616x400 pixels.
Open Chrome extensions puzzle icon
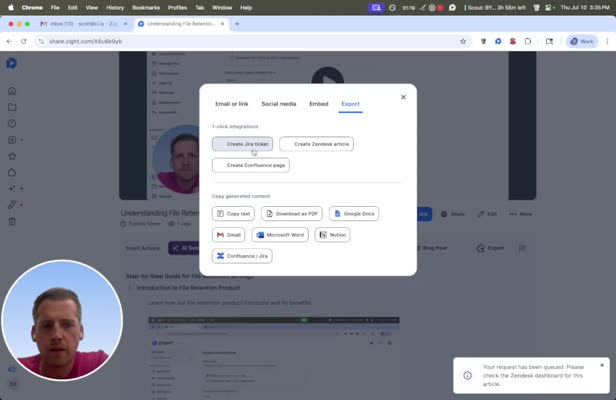click(528, 41)
